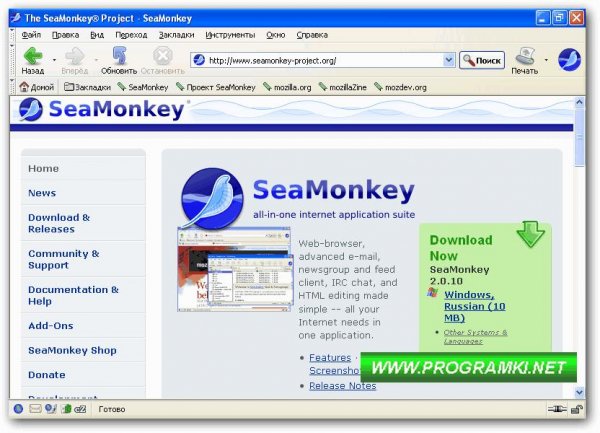Viewport: 600px width, 433px height.
Task: Open the Вид menu
Action: pyautogui.click(x=97, y=35)
